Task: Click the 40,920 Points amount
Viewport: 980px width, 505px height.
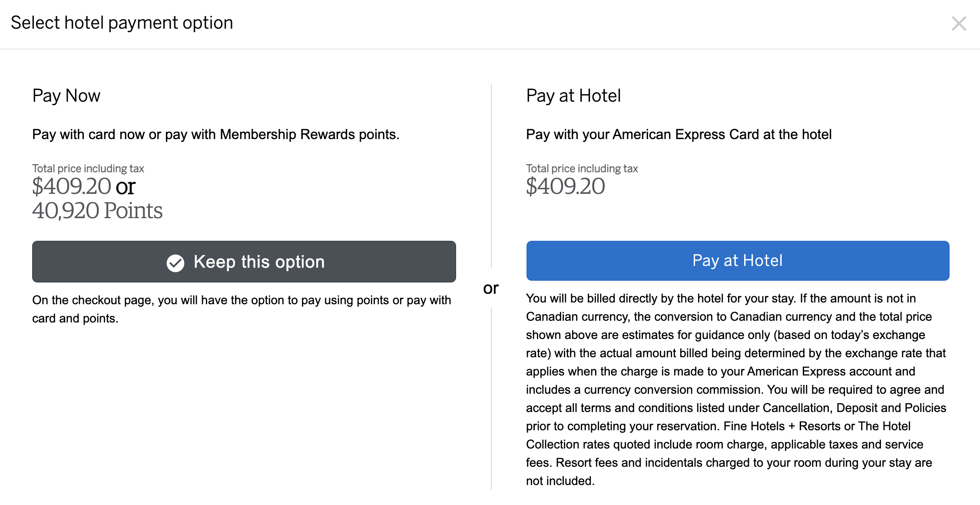Action: [97, 211]
